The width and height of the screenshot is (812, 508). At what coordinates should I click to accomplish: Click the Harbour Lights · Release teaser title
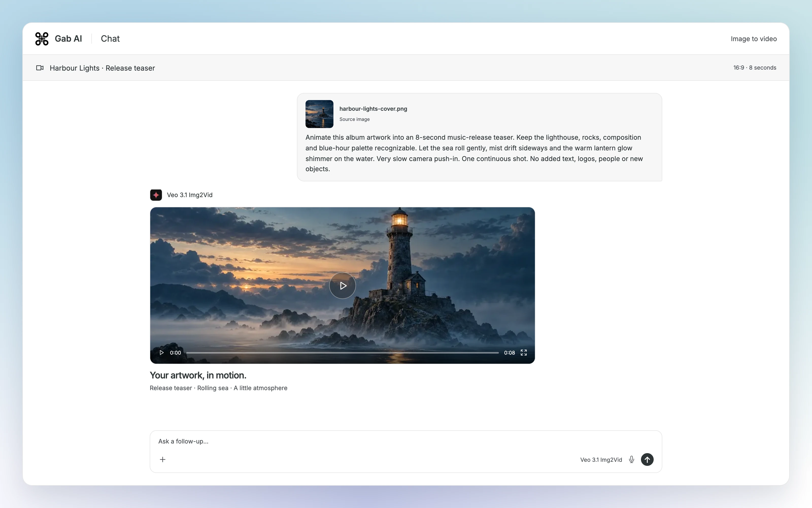pos(102,68)
